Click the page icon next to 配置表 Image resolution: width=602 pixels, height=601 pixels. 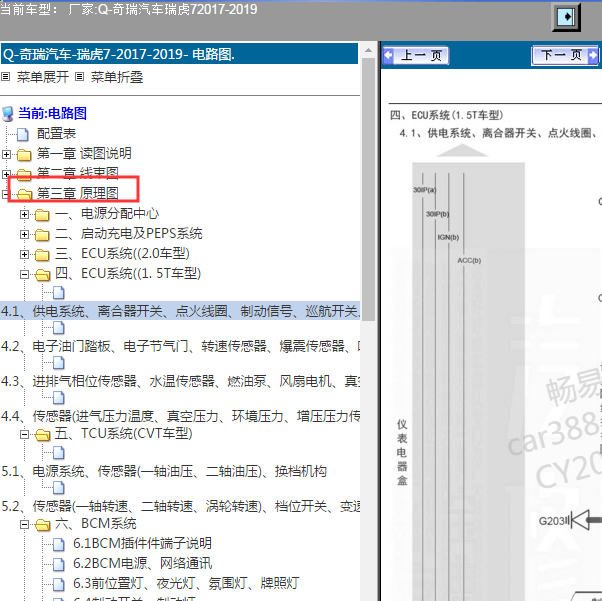(x=23, y=134)
